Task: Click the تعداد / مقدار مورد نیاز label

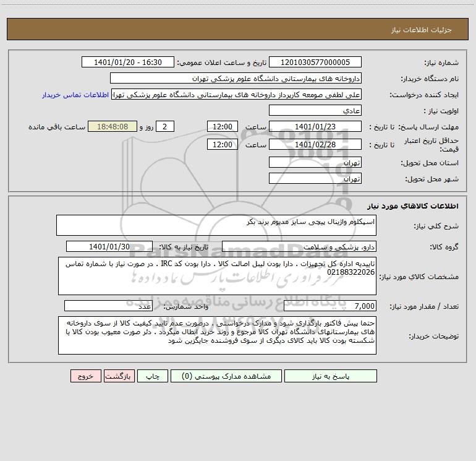Action: tap(424, 306)
